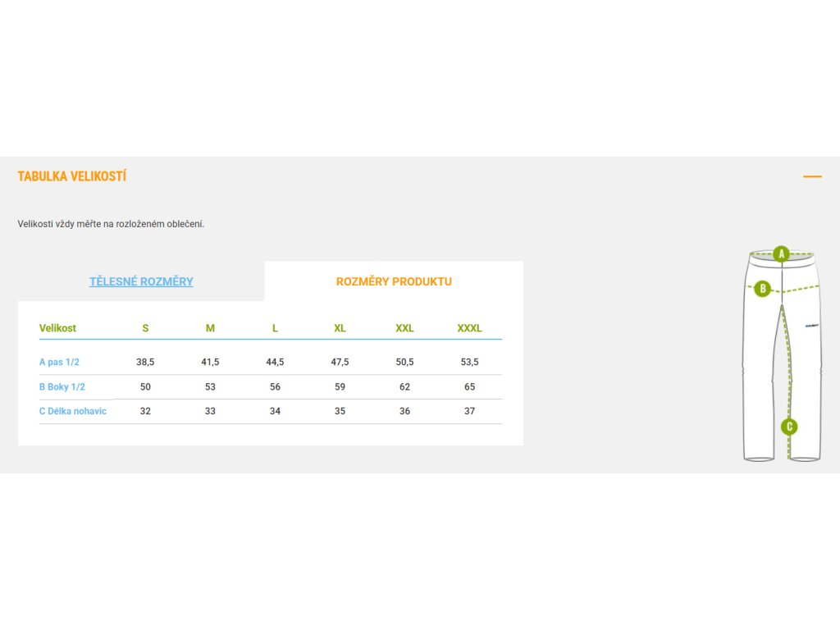Click the 33 leg length value

click(210, 411)
